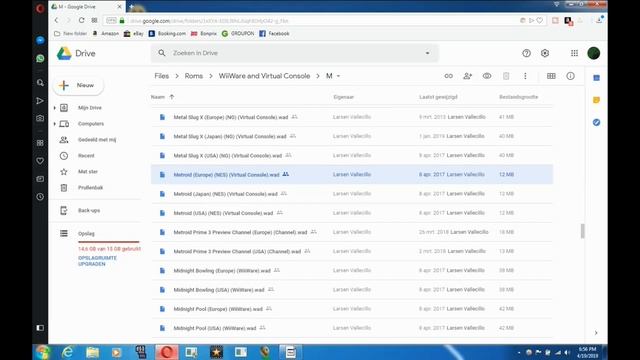This screenshot has width=640, height=360.
Task: Open Computers in sidebar
Action: (x=91, y=124)
